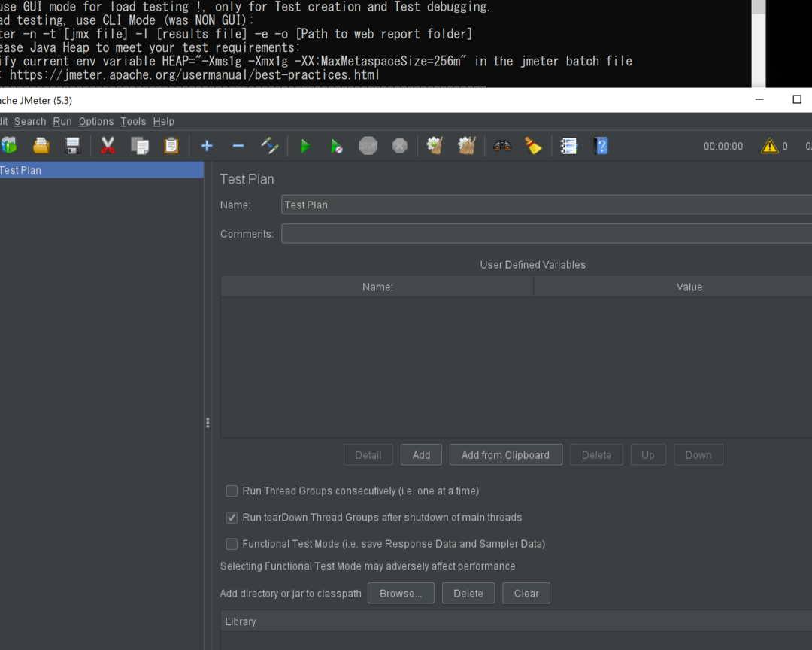Click the warning triangle log indicator
Image resolution: width=812 pixels, height=650 pixels.
pyautogui.click(x=769, y=146)
